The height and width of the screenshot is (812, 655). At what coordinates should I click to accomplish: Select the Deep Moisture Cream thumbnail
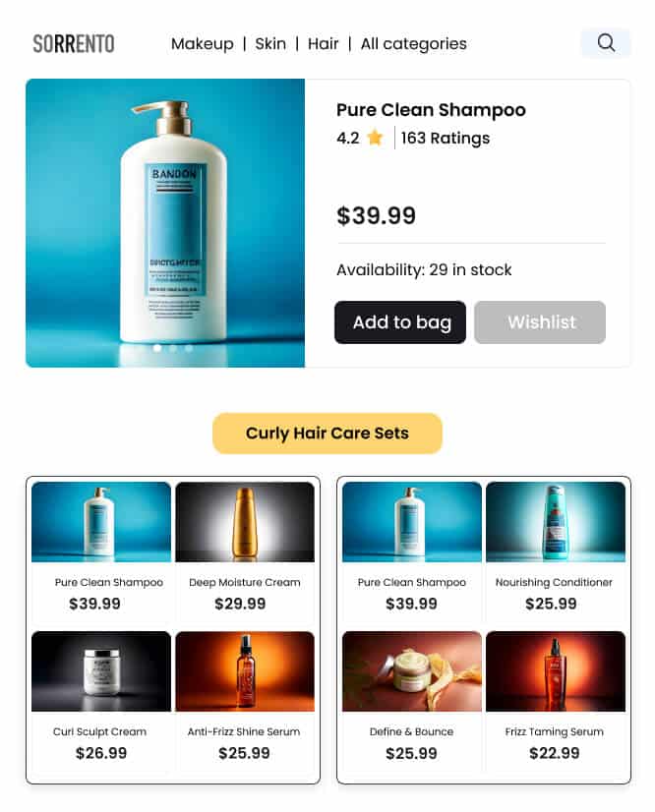(x=245, y=522)
